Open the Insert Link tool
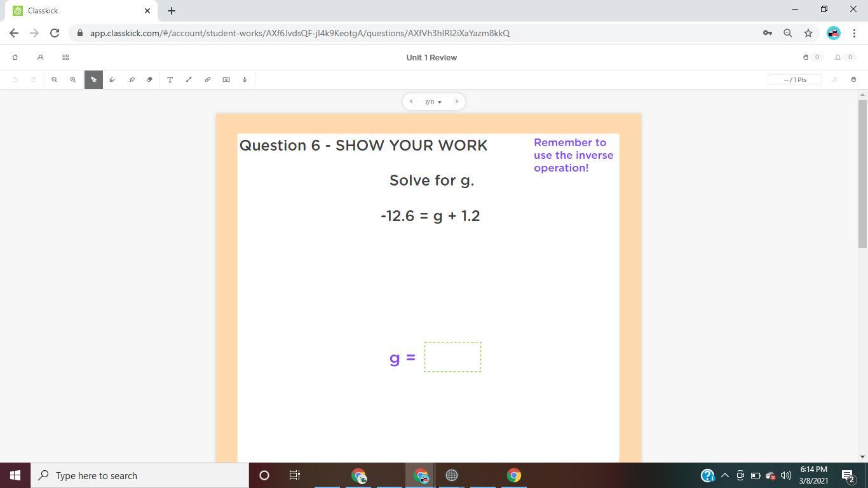The image size is (868, 488). pos(207,79)
